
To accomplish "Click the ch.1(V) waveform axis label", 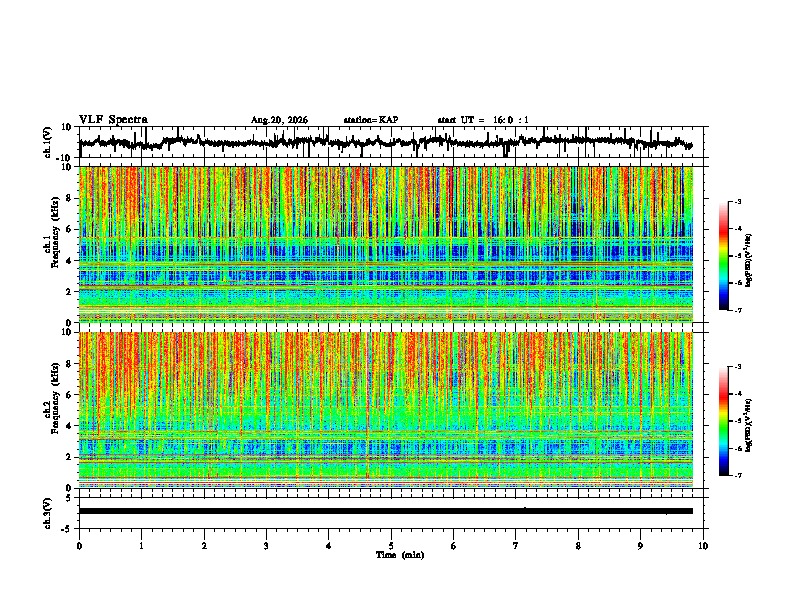I will click(48, 142).
